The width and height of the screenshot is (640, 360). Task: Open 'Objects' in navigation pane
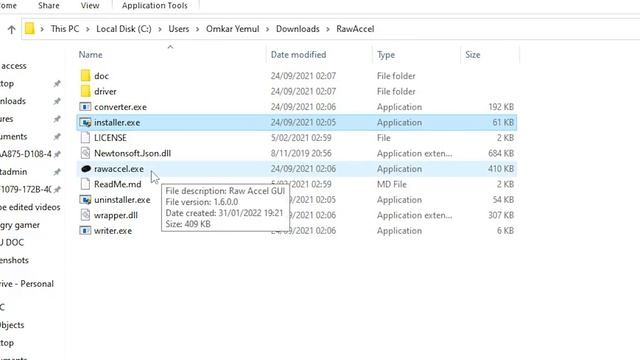pyautogui.click(x=12, y=325)
